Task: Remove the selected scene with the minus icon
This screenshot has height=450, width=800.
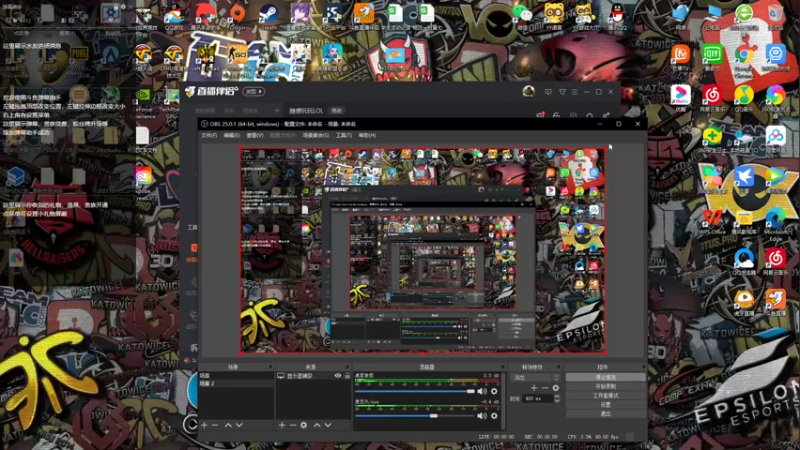Action: (215, 425)
